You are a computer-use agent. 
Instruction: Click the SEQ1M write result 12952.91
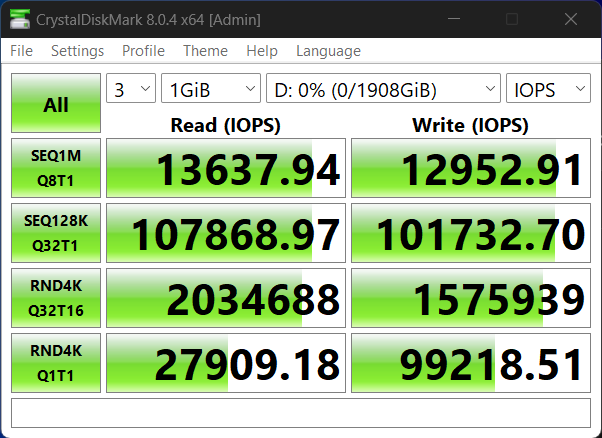(471, 168)
